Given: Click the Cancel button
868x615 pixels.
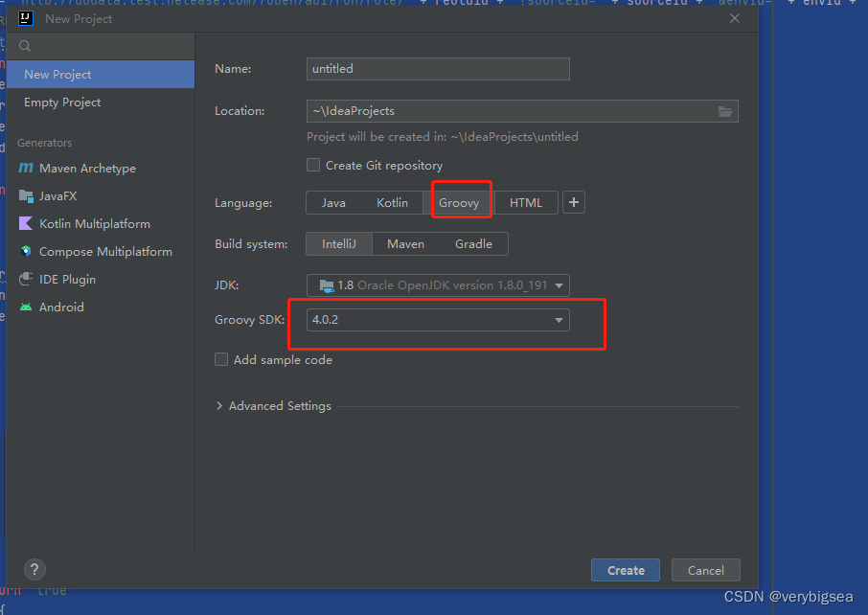Looking at the screenshot, I should pyautogui.click(x=706, y=570).
